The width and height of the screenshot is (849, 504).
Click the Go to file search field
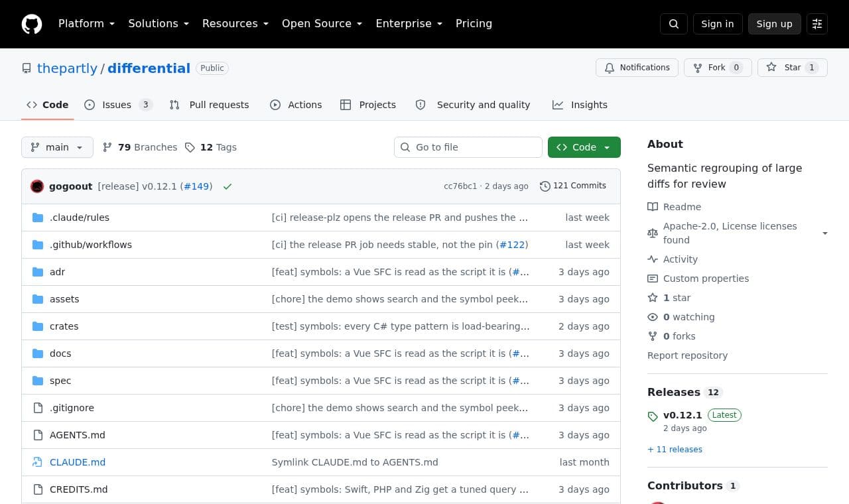tap(468, 147)
